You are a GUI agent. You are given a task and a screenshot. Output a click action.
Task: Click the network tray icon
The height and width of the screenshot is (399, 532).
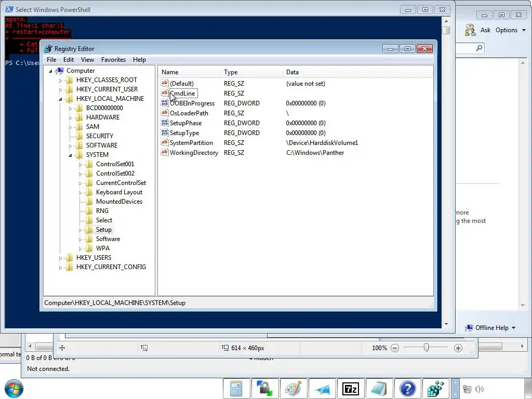tap(467, 389)
